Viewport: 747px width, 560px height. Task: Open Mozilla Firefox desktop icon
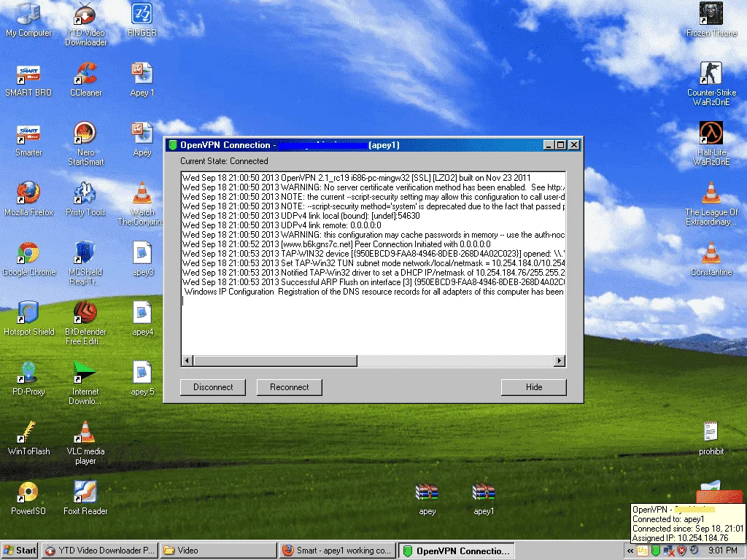(x=28, y=200)
